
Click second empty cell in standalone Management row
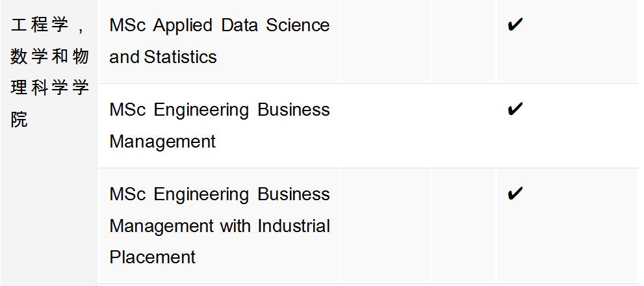point(463,125)
